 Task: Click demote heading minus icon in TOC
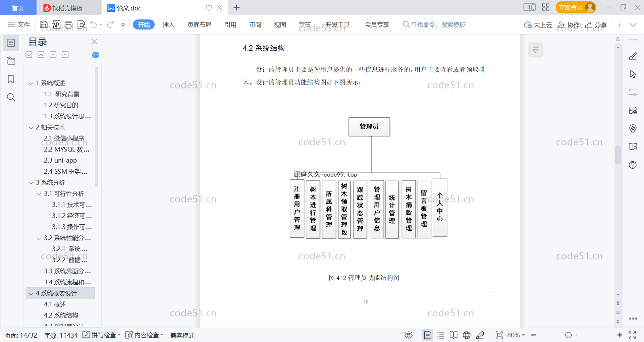point(65,55)
